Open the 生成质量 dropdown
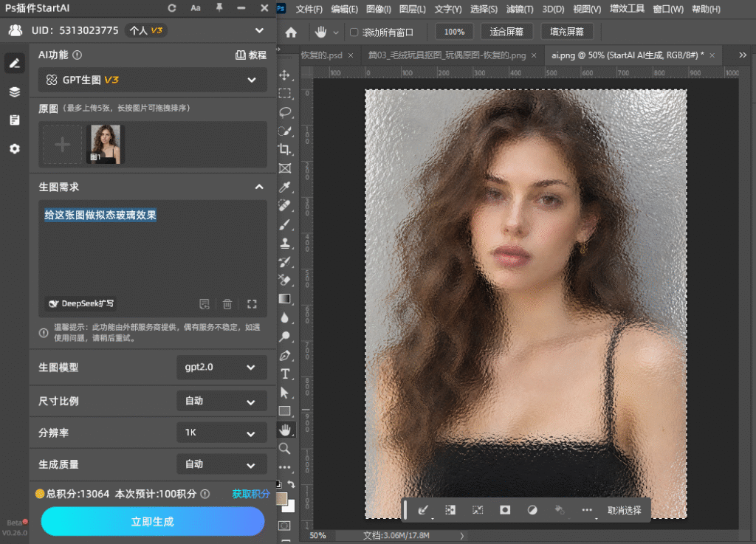 tap(221, 464)
